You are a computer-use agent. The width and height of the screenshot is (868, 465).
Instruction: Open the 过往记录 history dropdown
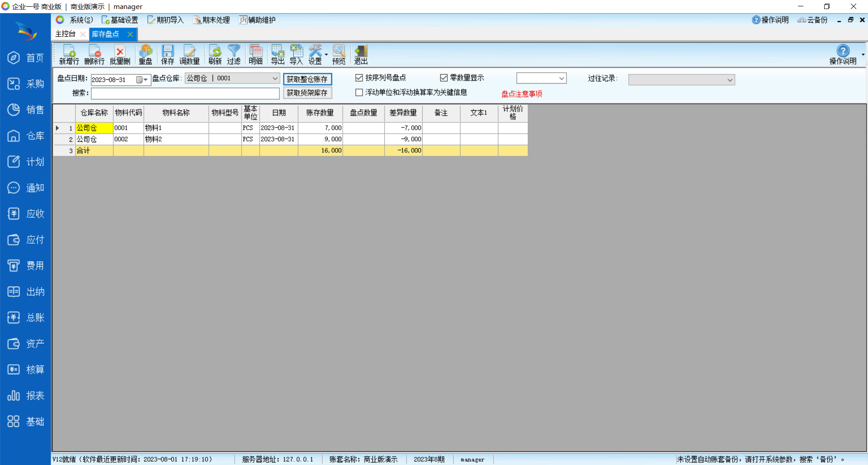click(x=730, y=80)
